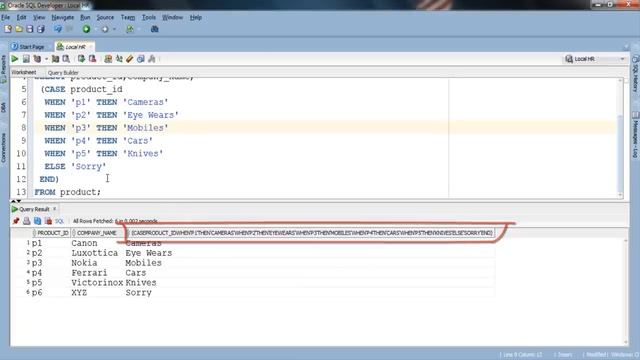640x360 pixels.
Task: Open the Connections side panel tab
Action: (x=4, y=148)
